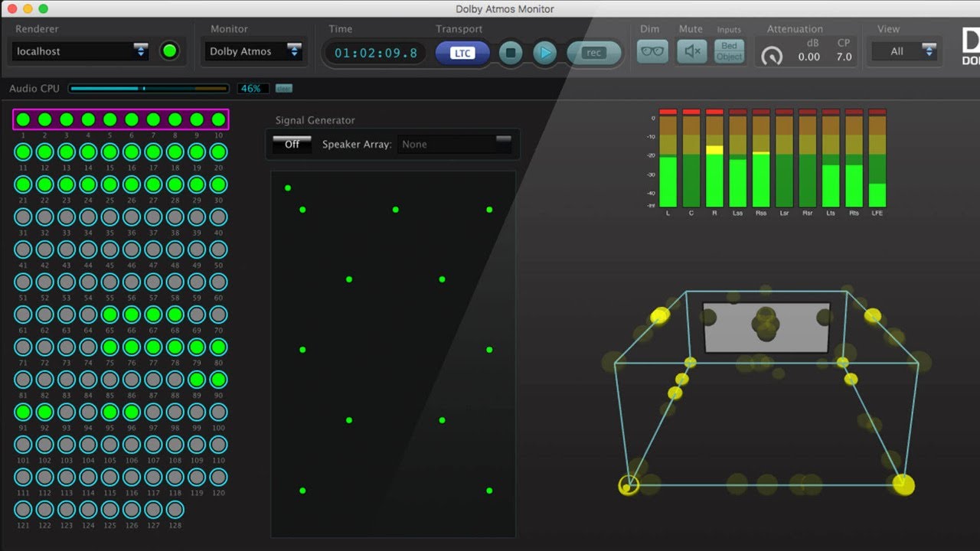Click active object indicator 89
Viewport: 980px width, 551px height.
[x=197, y=380]
